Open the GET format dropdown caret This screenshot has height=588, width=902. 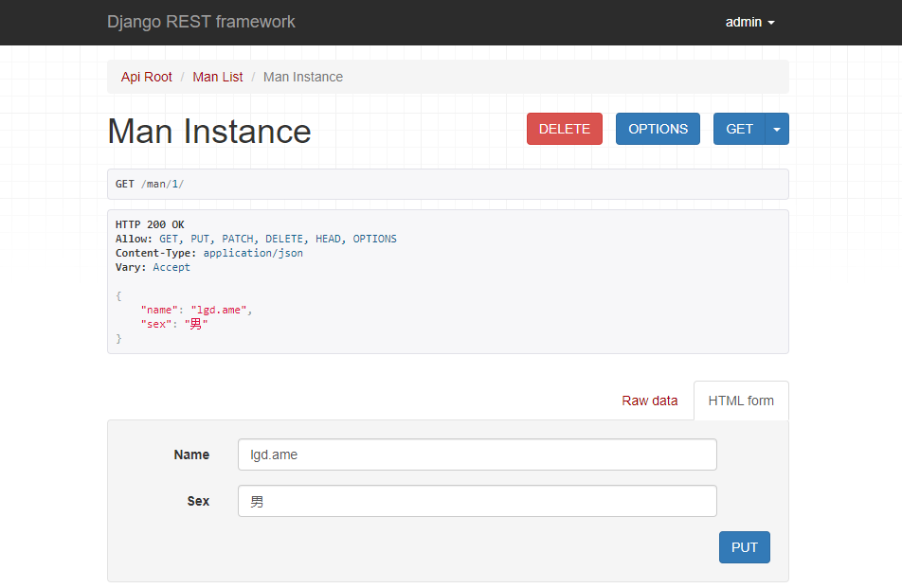click(776, 128)
